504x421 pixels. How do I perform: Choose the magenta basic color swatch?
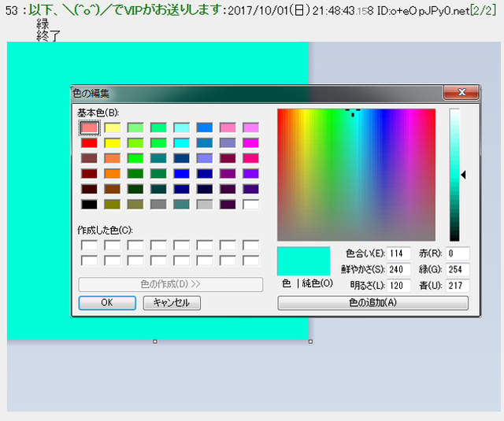pyautogui.click(x=250, y=142)
